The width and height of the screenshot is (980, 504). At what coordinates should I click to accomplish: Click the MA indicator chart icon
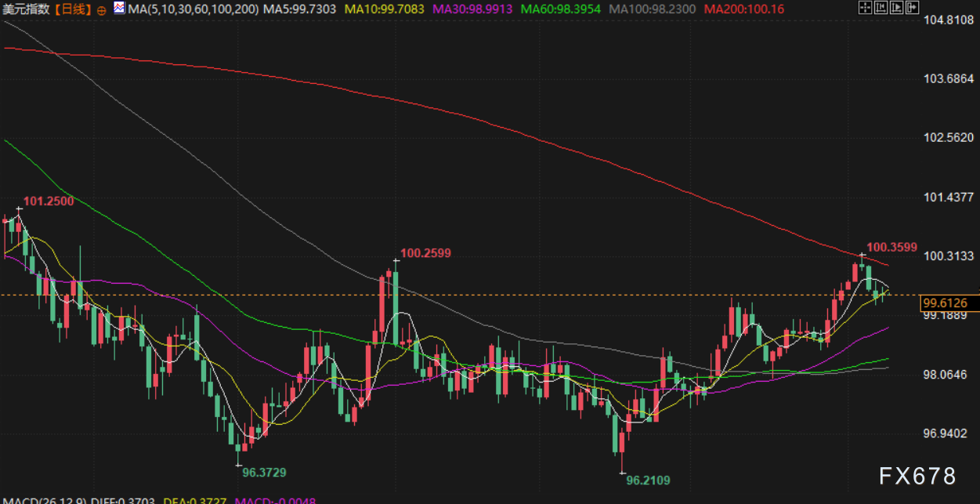point(118,9)
